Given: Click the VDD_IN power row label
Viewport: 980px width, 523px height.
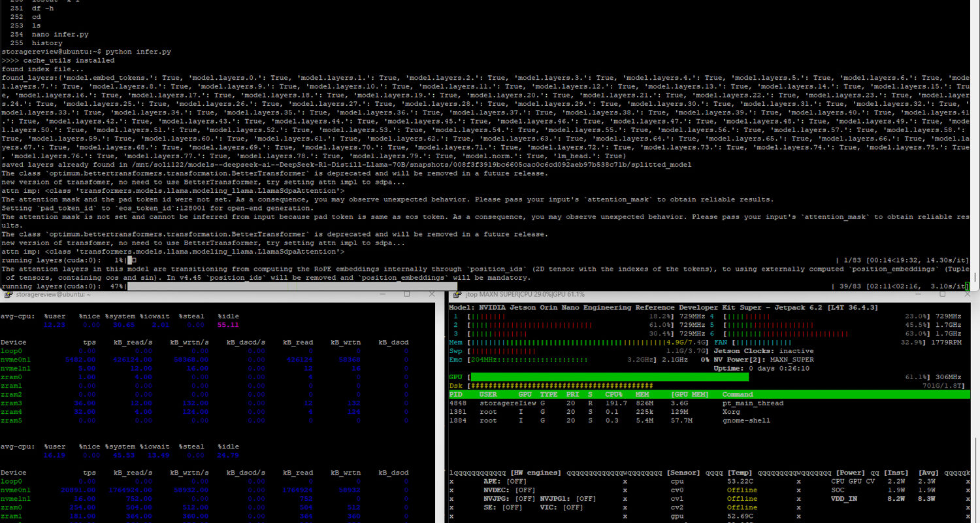Looking at the screenshot, I should pos(845,499).
